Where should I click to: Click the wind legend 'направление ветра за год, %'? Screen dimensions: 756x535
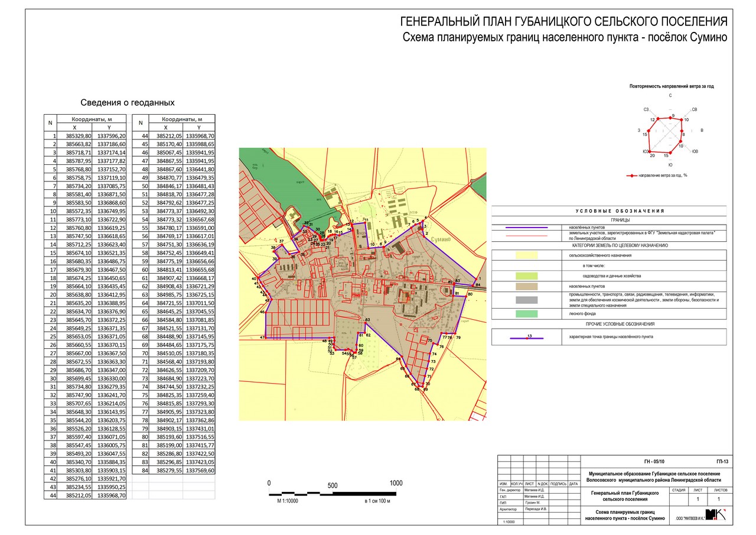click(663, 176)
